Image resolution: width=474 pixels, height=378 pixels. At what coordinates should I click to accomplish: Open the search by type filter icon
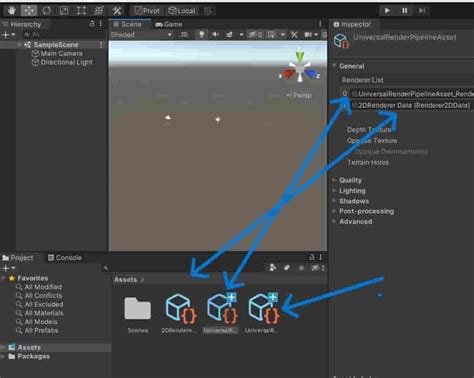pyautogui.click(x=273, y=268)
